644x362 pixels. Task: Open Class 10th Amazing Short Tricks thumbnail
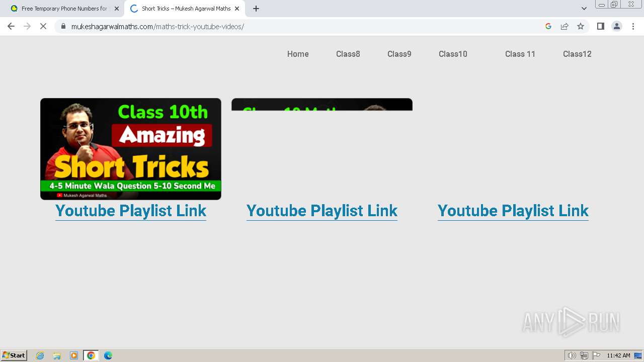131,149
